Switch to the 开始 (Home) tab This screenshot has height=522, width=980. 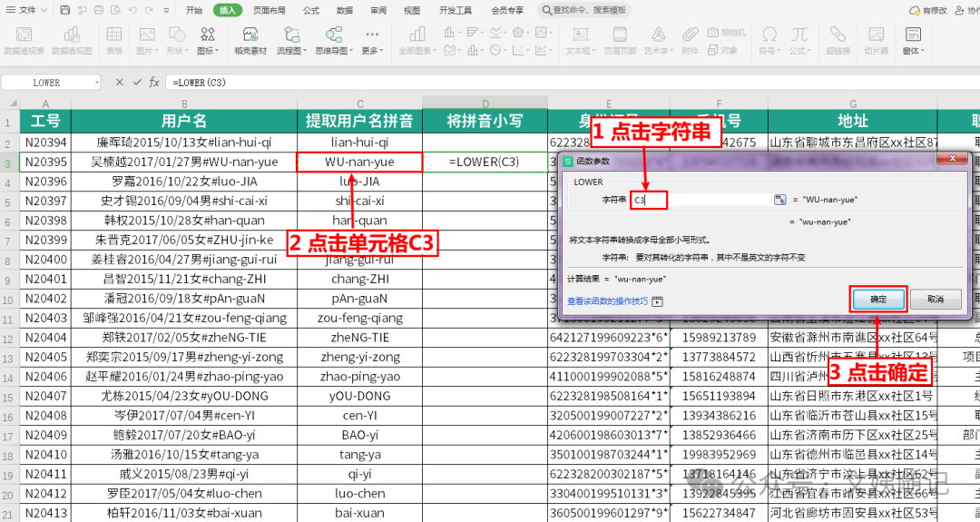194,10
